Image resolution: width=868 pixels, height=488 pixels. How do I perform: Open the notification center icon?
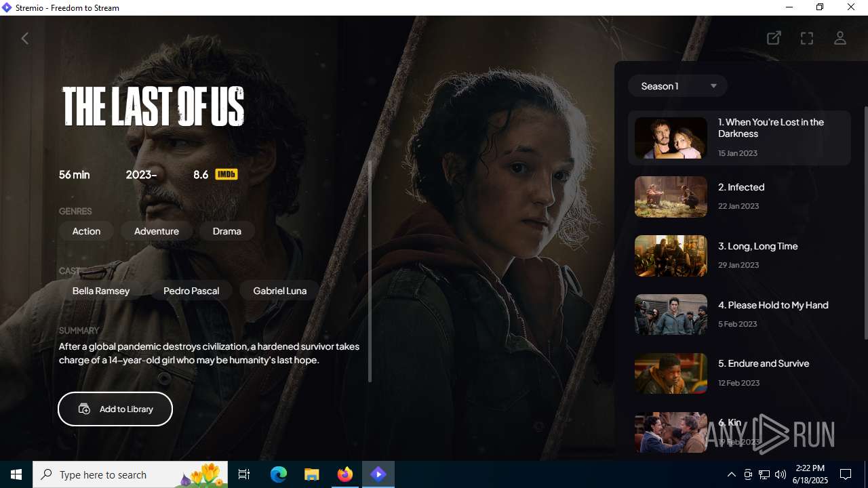(x=846, y=474)
